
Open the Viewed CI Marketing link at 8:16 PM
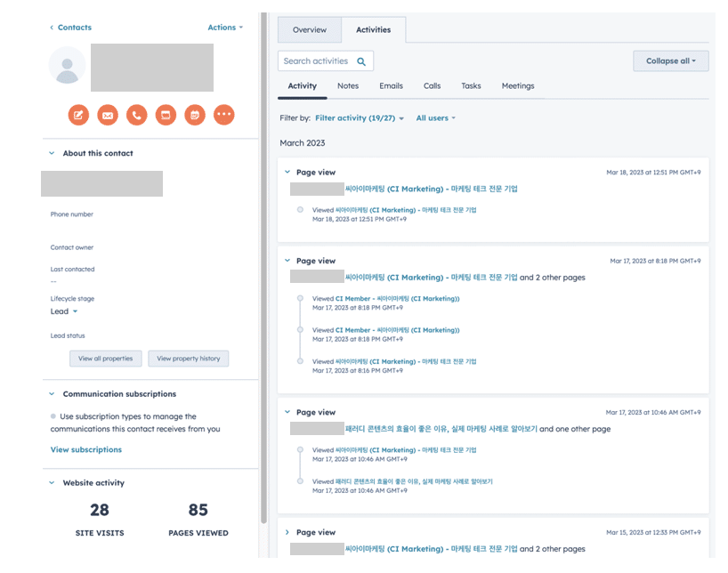pos(406,362)
